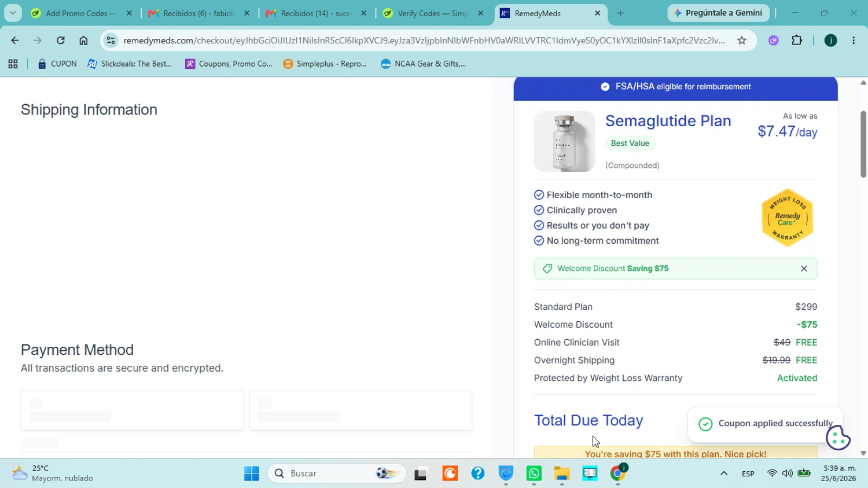
Task: Click the Semaglutide Plan heading
Action: pos(668,121)
